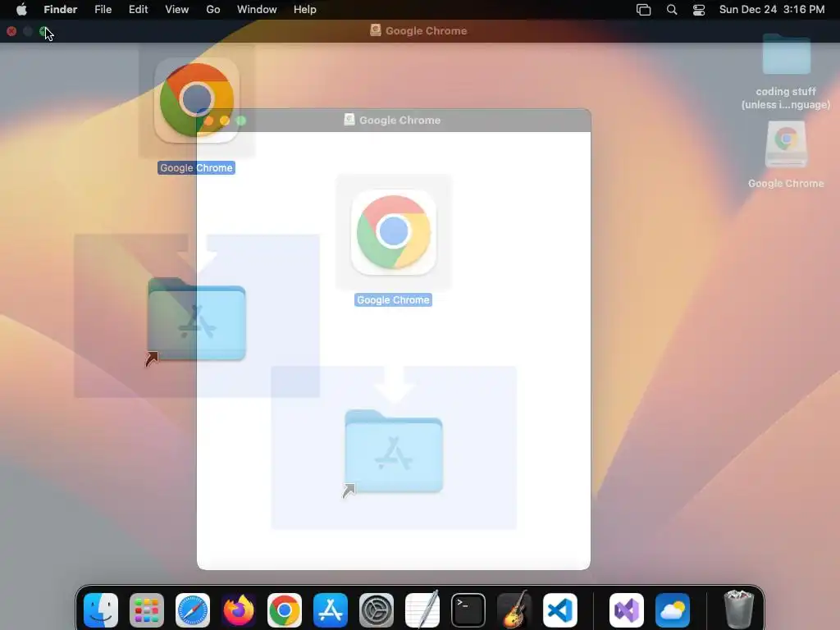This screenshot has height=630, width=840.
Task: Open the Weather app in Dock
Action: pyautogui.click(x=673, y=610)
